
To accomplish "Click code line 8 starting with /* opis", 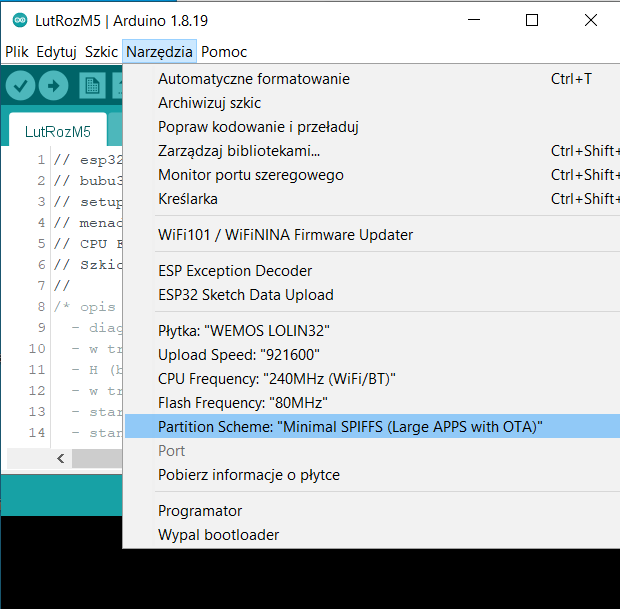I will 85,307.
